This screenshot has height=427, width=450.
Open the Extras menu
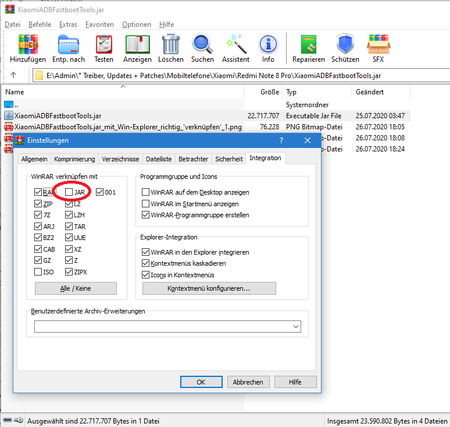click(x=68, y=24)
